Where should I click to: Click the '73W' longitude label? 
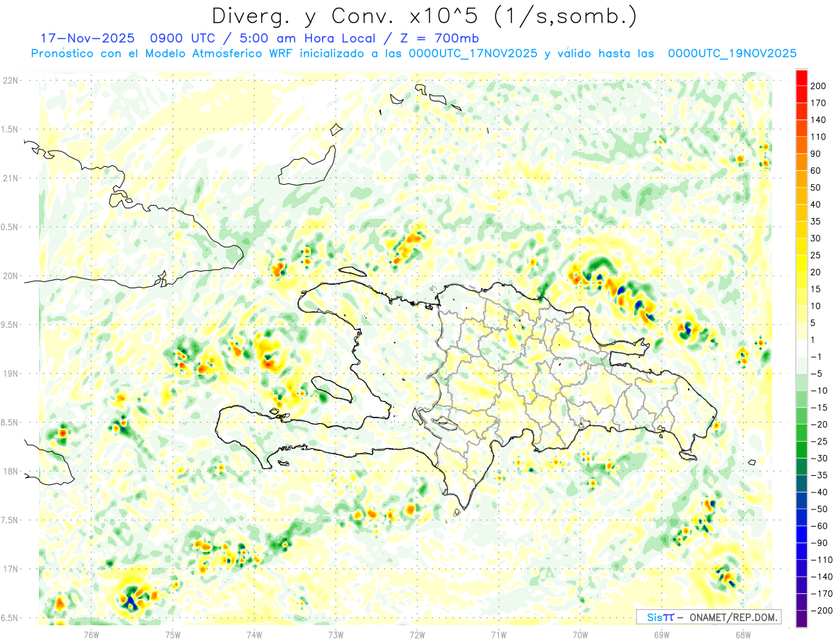(336, 634)
